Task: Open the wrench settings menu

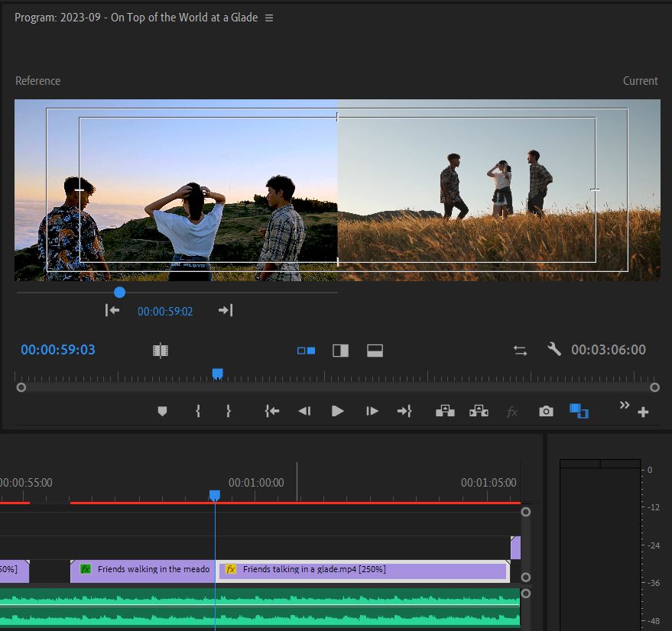Action: 554,349
